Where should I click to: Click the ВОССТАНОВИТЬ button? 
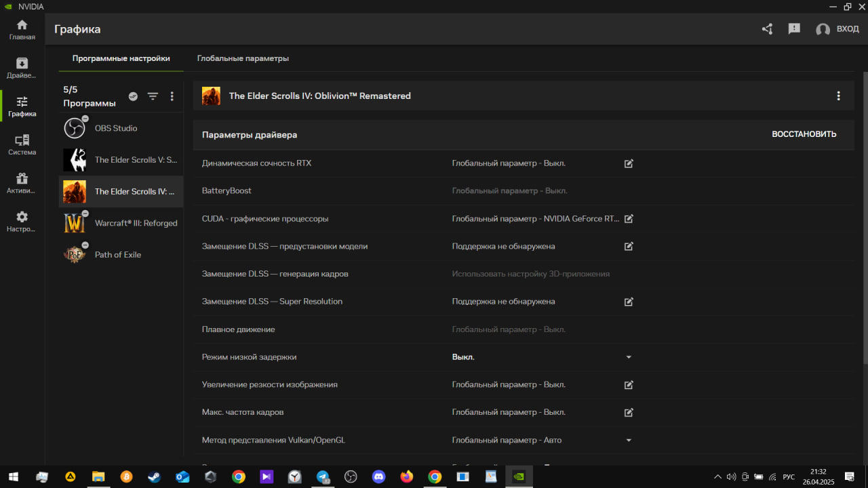[804, 134]
